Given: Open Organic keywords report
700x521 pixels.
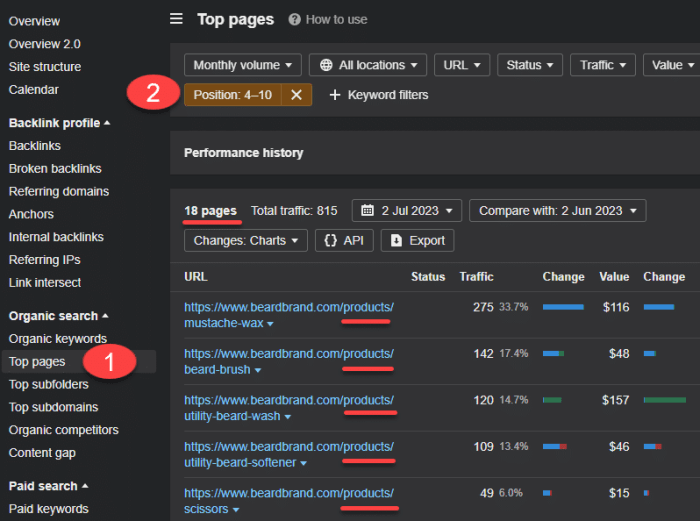Looking at the screenshot, I should [x=58, y=338].
